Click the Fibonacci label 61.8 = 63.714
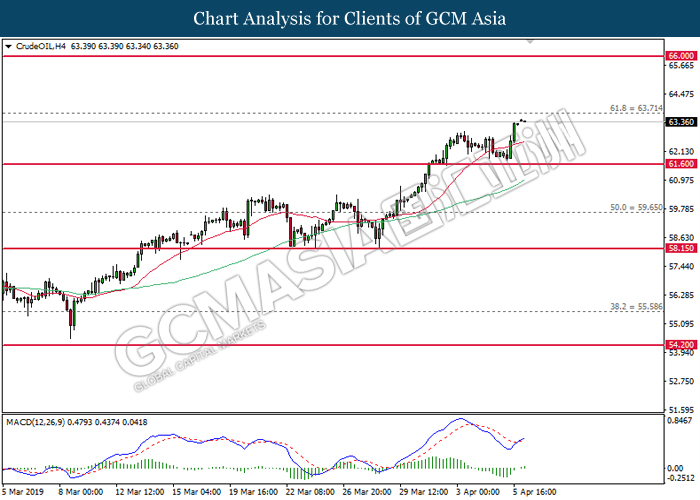The width and height of the screenshot is (700, 500). tap(636, 108)
